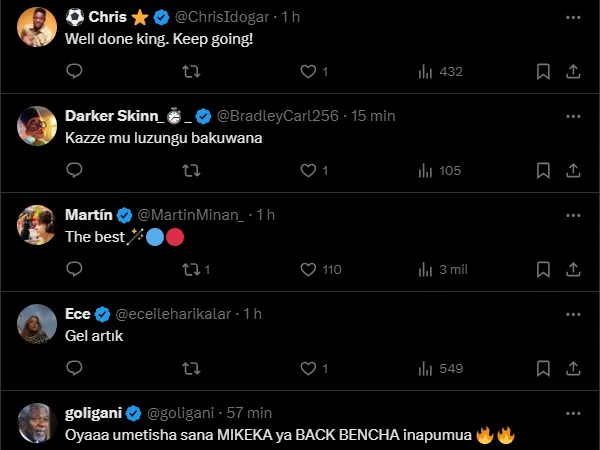
Task: Reply to Chris's tweet
Action: point(74,71)
